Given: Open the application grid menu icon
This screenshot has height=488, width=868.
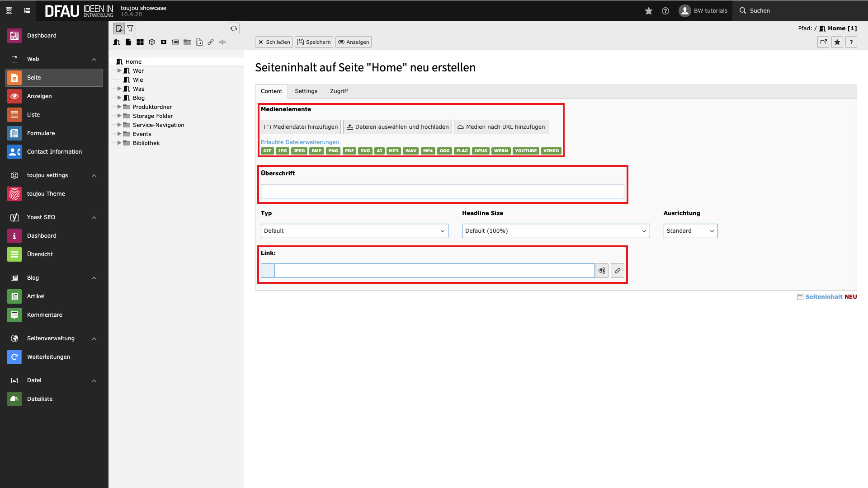Looking at the screenshot, I should click(x=9, y=10).
